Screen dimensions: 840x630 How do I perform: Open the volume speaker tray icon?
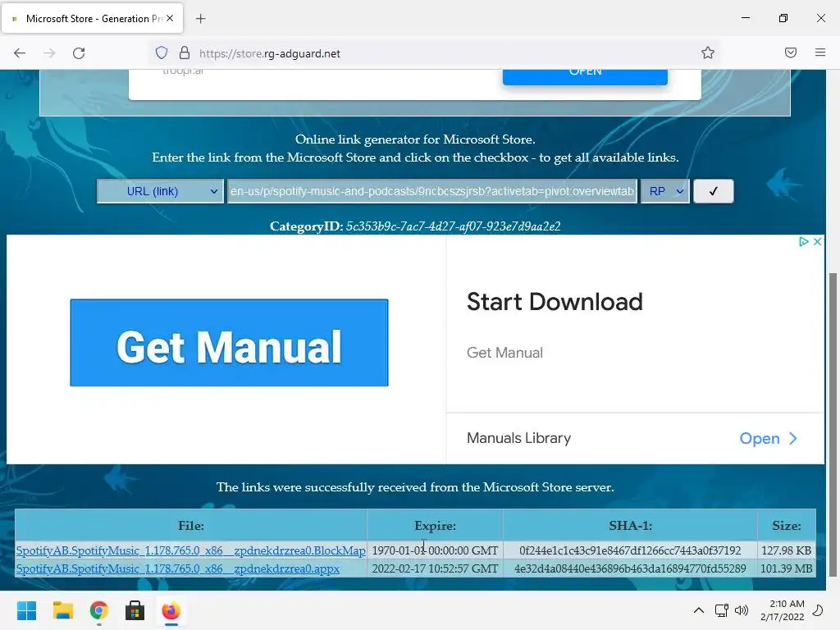(742, 610)
